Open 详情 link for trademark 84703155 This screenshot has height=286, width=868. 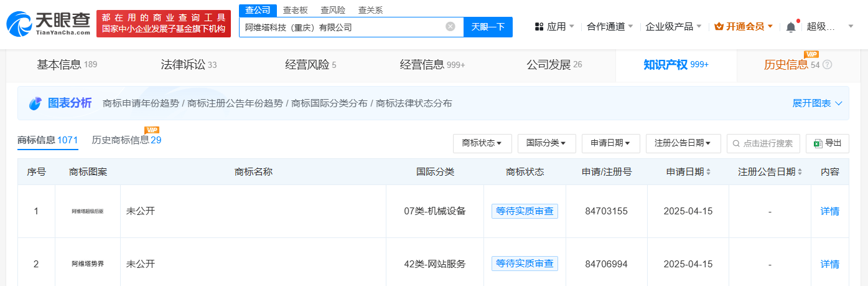(829, 211)
